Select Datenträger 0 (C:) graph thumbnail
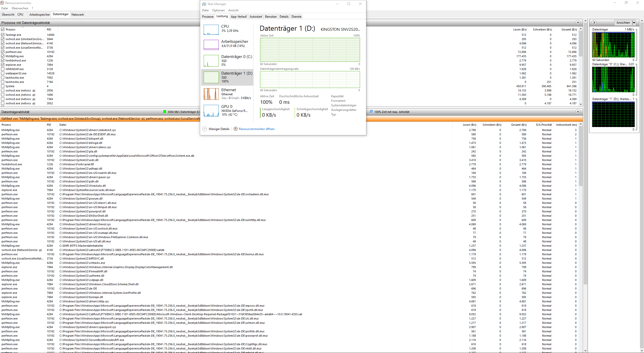The image size is (644, 353). coord(211,61)
